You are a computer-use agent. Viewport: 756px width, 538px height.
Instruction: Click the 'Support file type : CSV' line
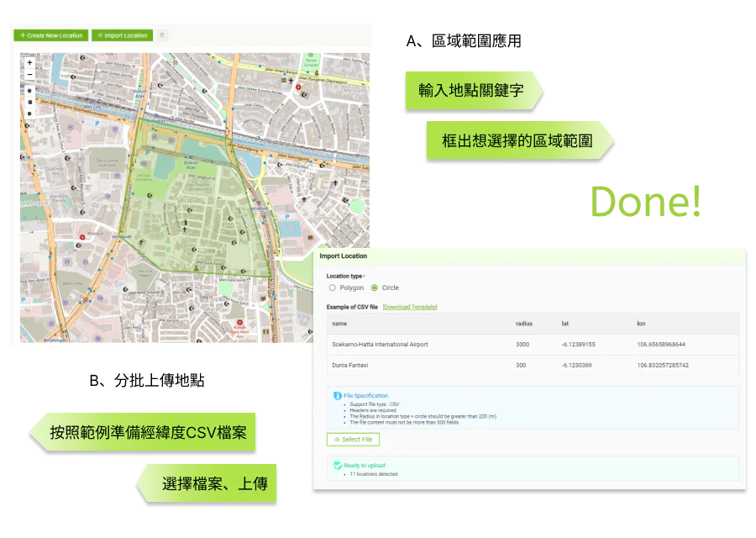click(374, 404)
